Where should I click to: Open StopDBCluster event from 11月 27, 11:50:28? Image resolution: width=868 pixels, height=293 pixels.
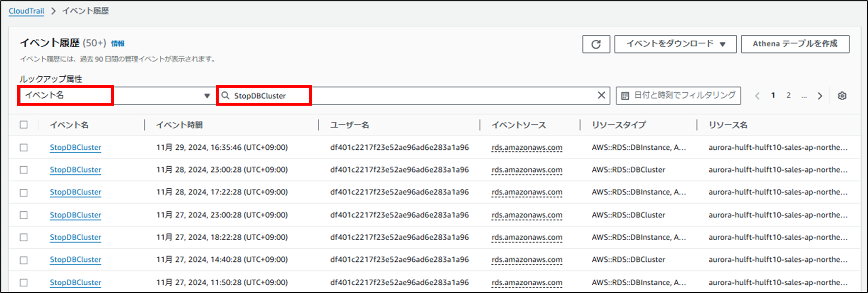point(75,282)
